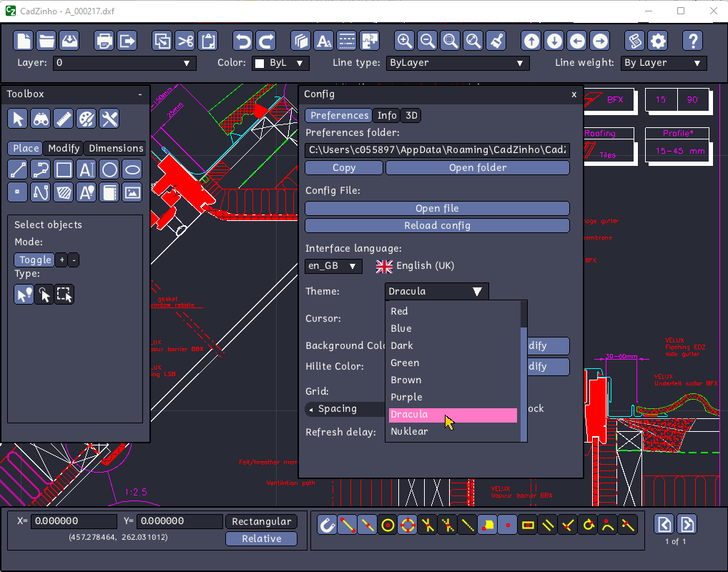Toggle the Relative coordinates button
Viewport: 728px width, 572px height.
pyautogui.click(x=262, y=538)
